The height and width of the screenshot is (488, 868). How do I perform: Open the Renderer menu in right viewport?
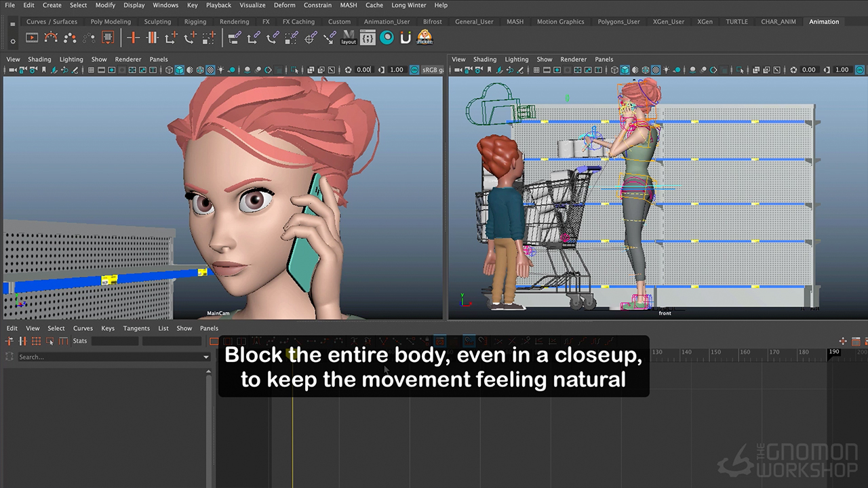pos(573,59)
